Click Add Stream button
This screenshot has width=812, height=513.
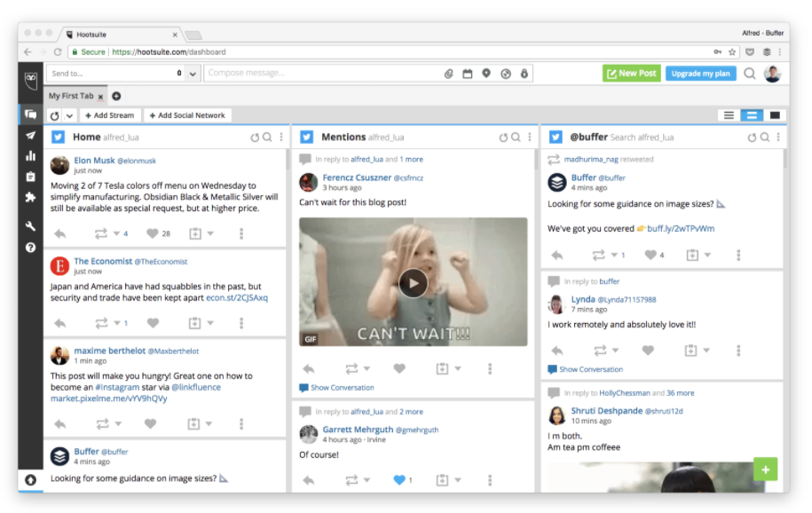point(109,115)
